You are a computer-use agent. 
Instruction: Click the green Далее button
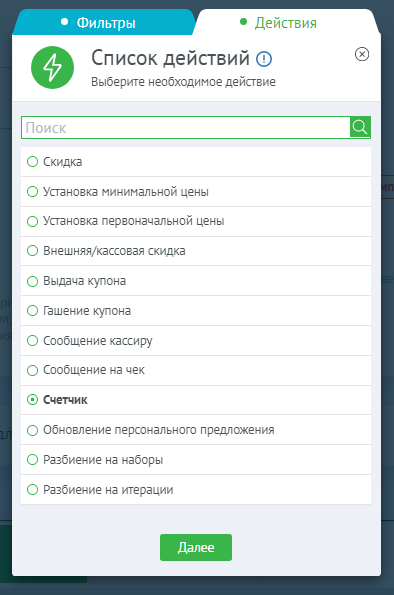196,548
